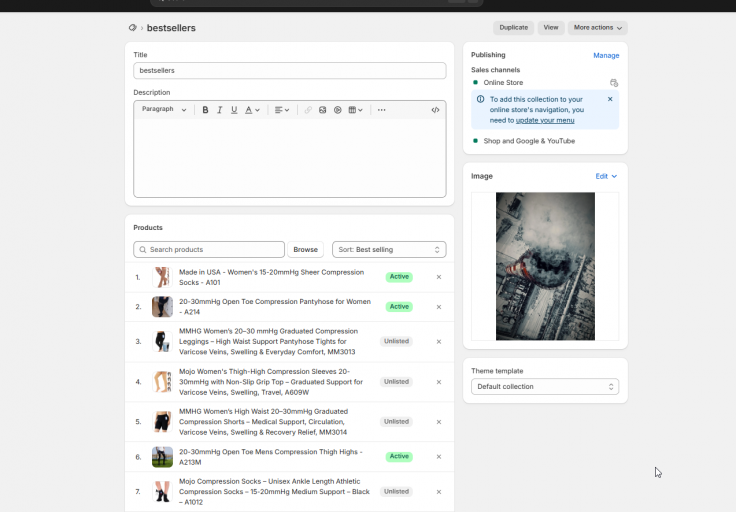
Task: Open the update your menu link
Action: pyautogui.click(x=545, y=121)
